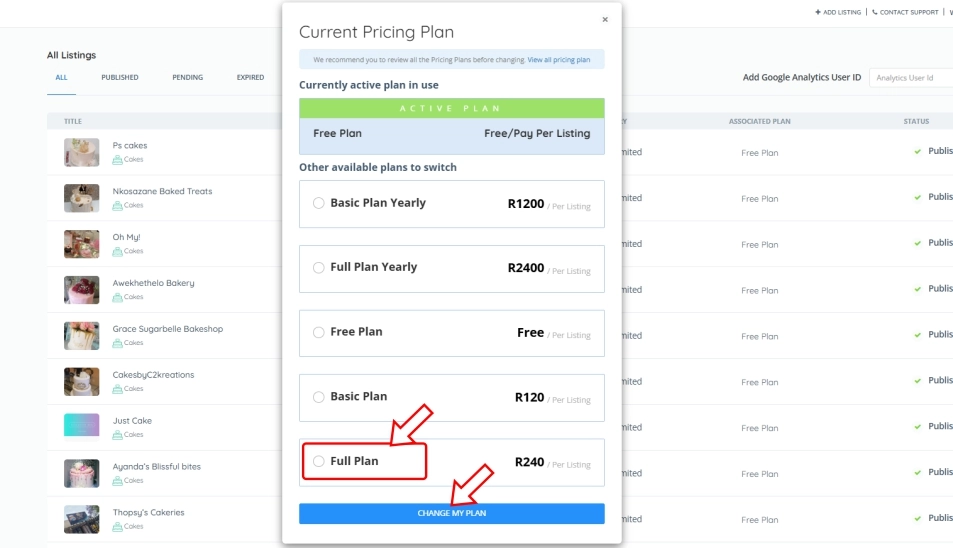The width and height of the screenshot is (953, 548).
Task: Click the Cakes category icon under Oh My!
Action: point(117,251)
